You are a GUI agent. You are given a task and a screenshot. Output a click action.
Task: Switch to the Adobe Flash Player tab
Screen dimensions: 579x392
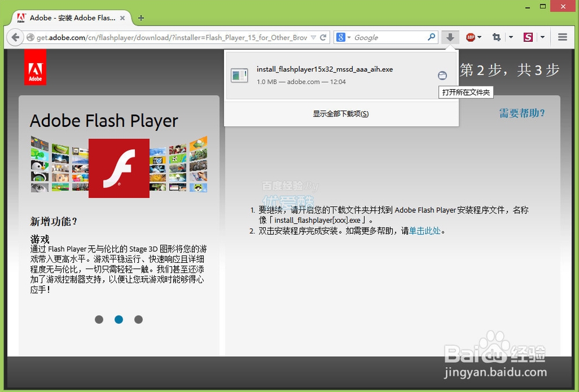[69, 17]
